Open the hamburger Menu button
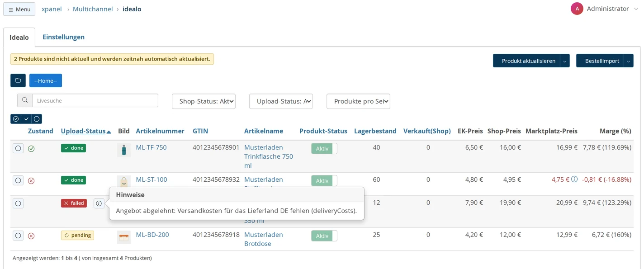 19,9
